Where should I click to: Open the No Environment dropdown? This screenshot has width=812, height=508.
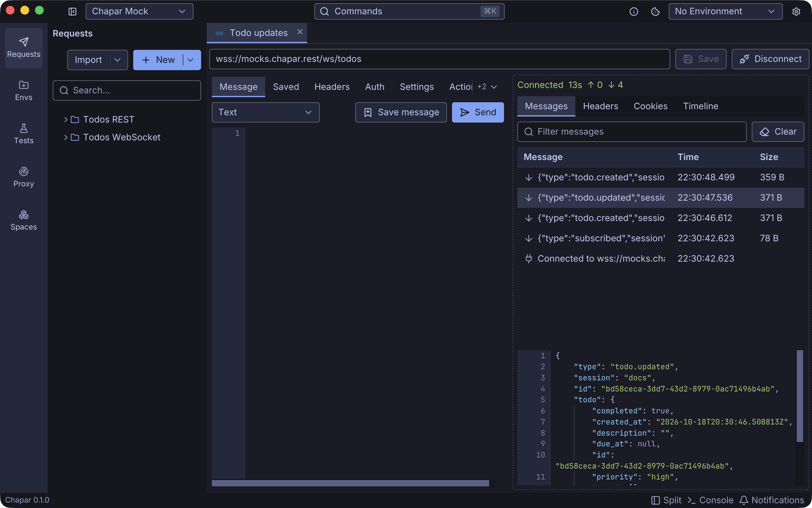(x=725, y=11)
